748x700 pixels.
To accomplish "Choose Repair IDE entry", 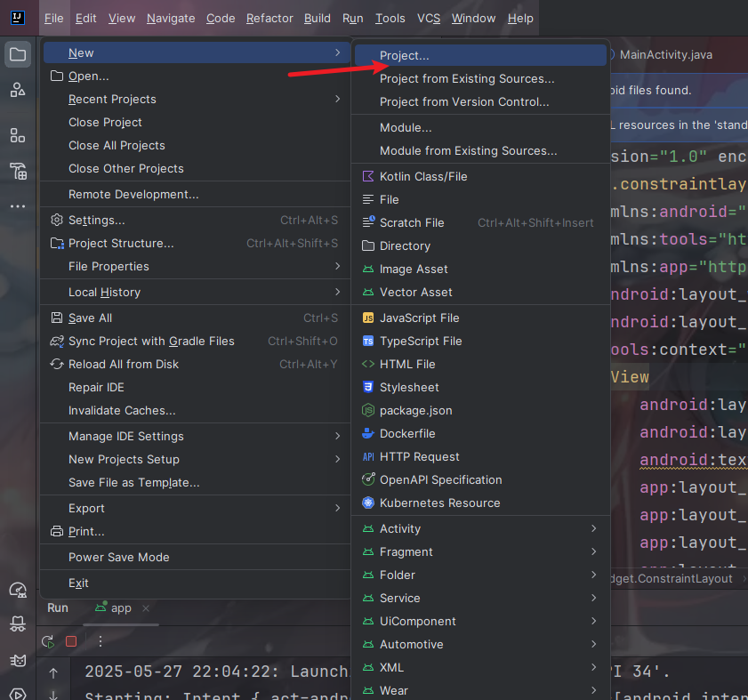I will pyautogui.click(x=196, y=387).
